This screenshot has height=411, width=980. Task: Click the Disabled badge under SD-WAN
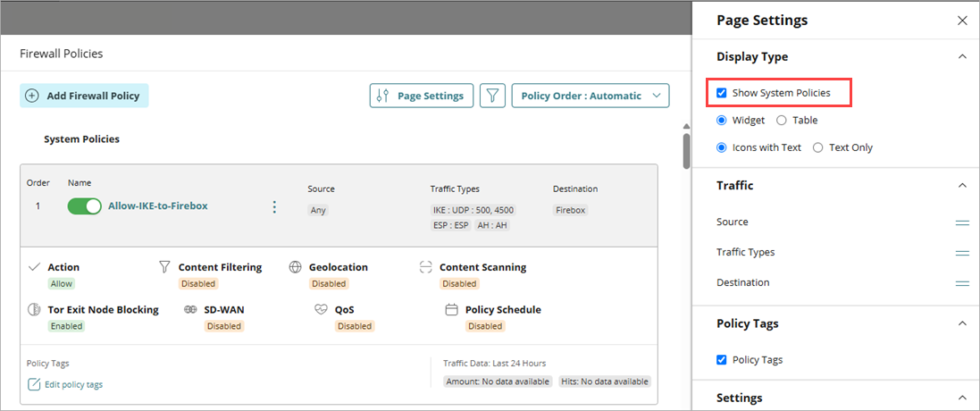pyautogui.click(x=223, y=326)
